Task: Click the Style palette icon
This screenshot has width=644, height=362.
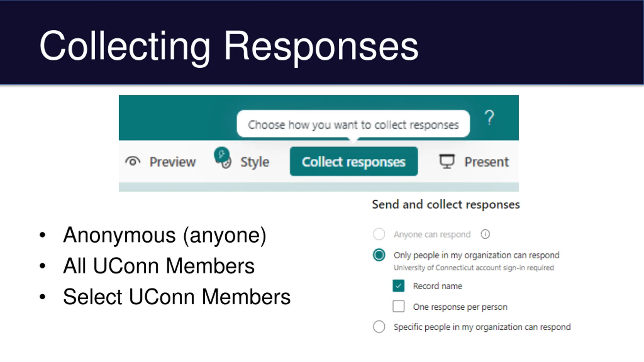Action: click(226, 163)
